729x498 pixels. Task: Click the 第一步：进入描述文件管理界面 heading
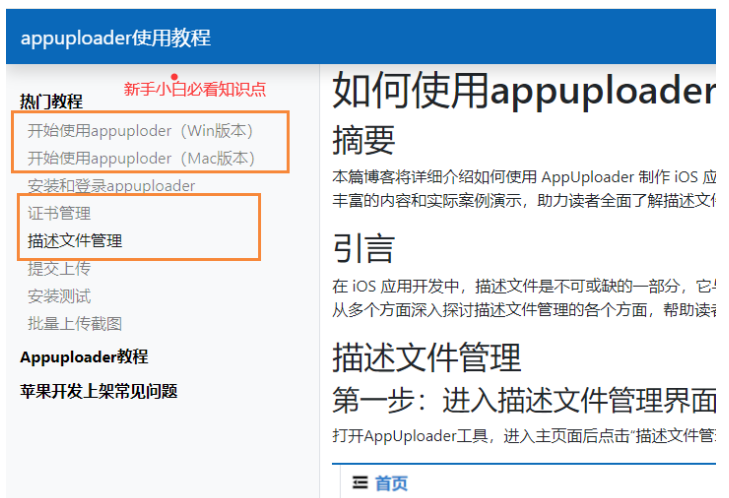(x=524, y=400)
